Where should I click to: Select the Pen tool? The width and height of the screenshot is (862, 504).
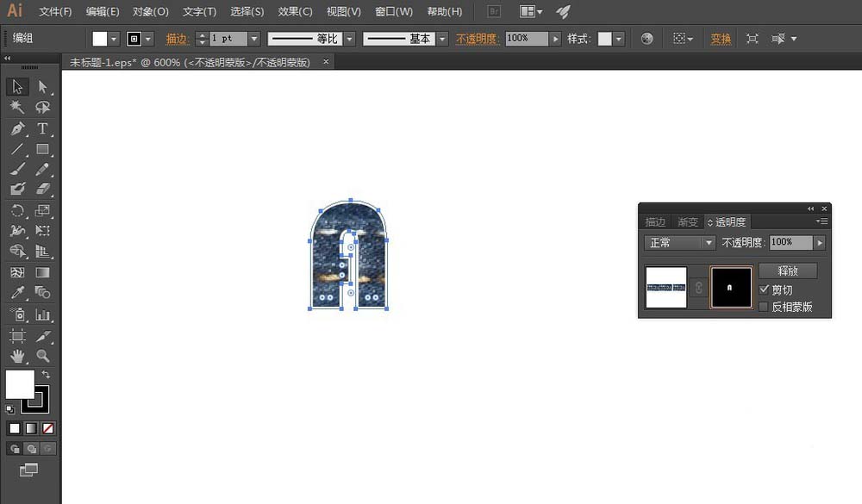[17, 128]
